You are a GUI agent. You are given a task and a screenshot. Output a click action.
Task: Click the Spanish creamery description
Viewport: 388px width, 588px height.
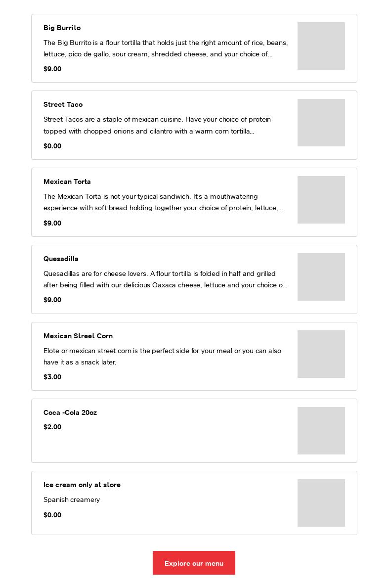click(72, 500)
